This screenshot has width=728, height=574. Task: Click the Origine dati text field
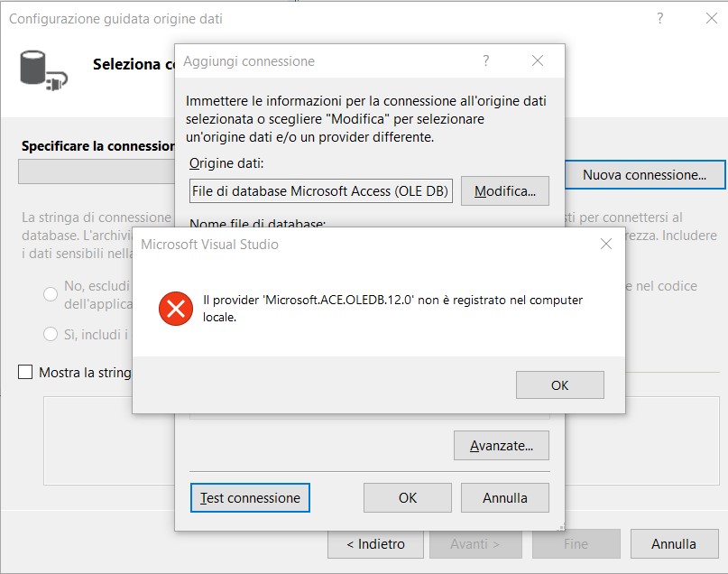[x=320, y=191]
